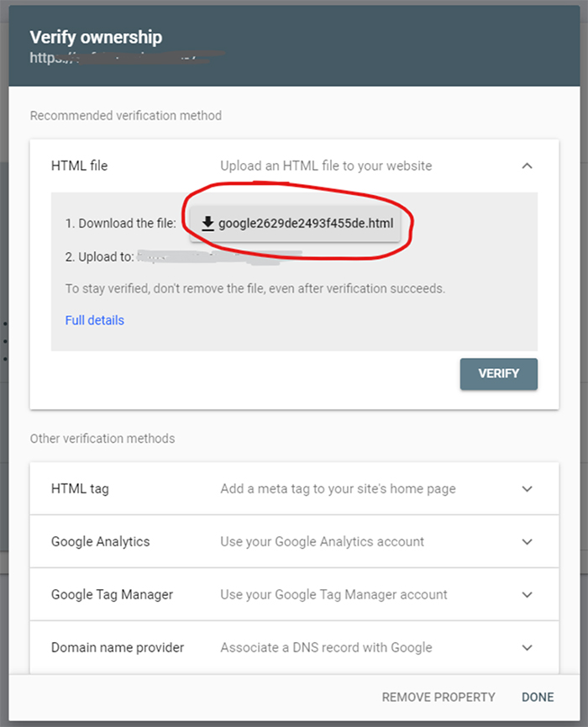Click the download arrow icon beside the filename

207,224
